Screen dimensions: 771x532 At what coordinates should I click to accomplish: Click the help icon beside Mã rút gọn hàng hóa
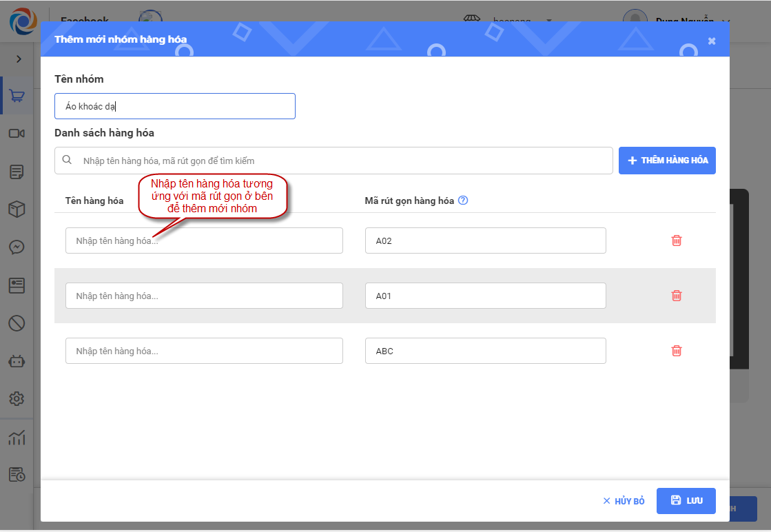pyautogui.click(x=463, y=201)
